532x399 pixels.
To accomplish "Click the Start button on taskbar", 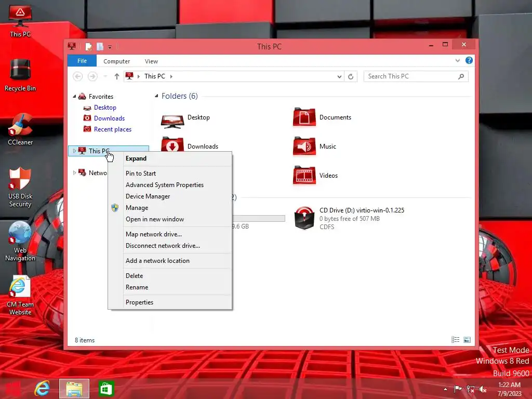I will pos(13,389).
